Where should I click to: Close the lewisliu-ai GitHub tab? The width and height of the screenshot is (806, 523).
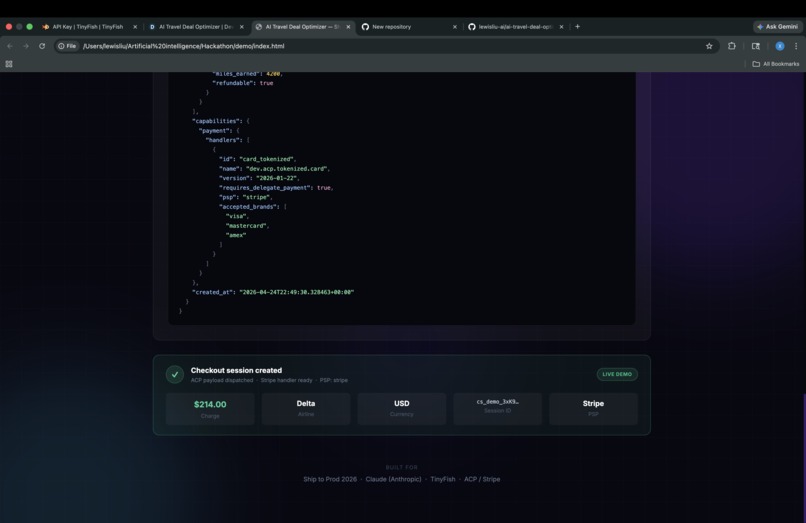[x=561, y=27]
